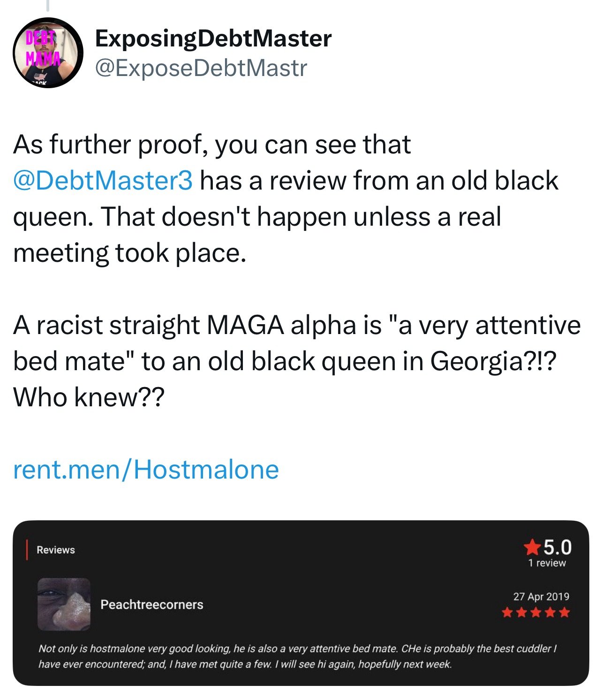The height and width of the screenshot is (700, 602).
Task: Open the Peachtreecorners reviewer thumbnail
Action: click(64, 604)
